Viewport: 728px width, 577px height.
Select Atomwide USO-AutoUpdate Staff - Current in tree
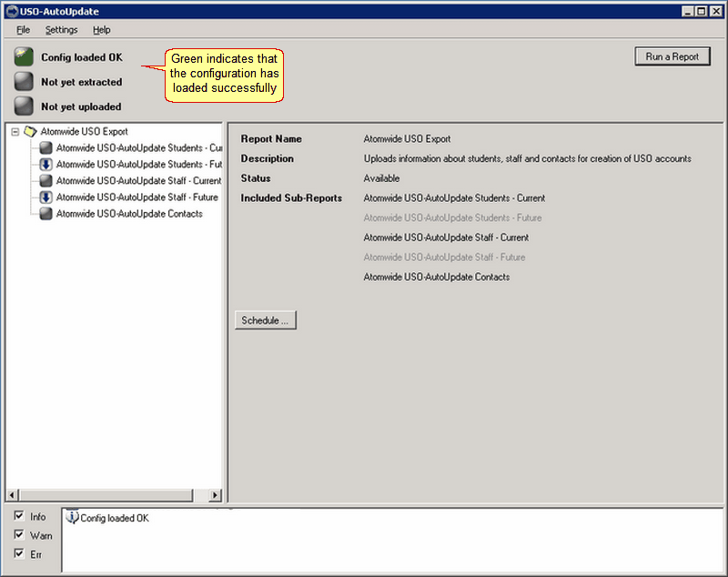click(x=138, y=180)
